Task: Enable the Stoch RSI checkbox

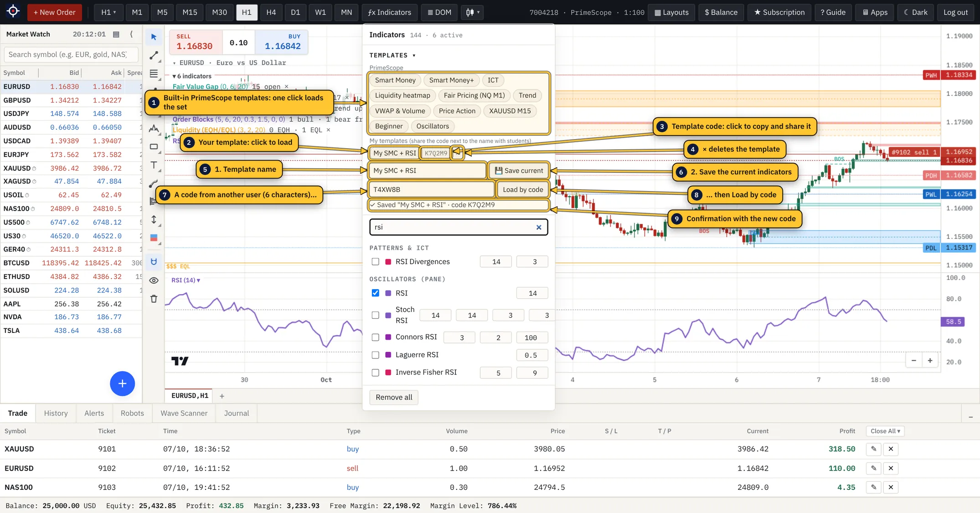Action: pos(375,315)
